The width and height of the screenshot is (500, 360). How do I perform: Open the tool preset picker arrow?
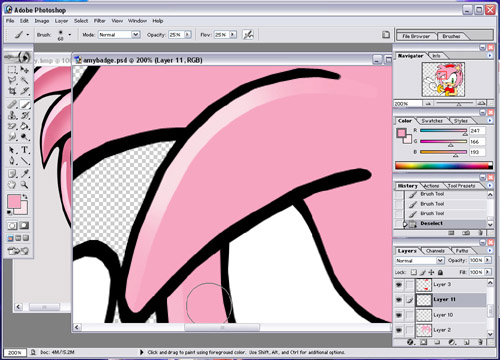[x=28, y=34]
